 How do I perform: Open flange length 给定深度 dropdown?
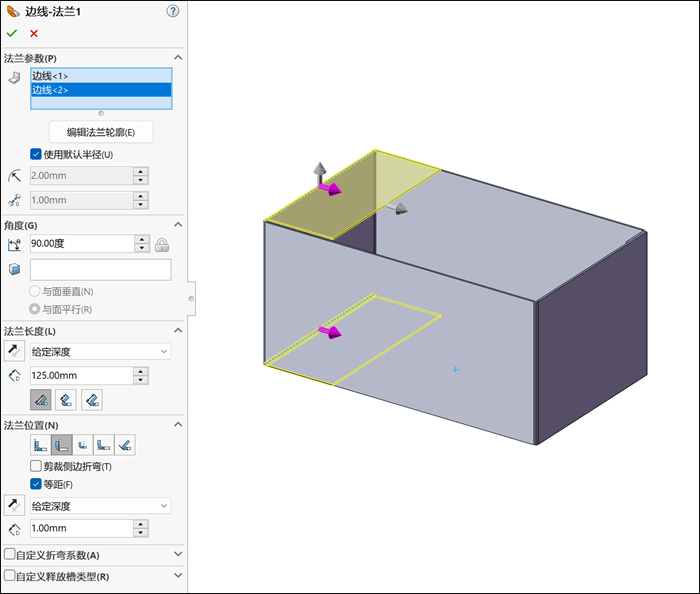pyautogui.click(x=100, y=352)
